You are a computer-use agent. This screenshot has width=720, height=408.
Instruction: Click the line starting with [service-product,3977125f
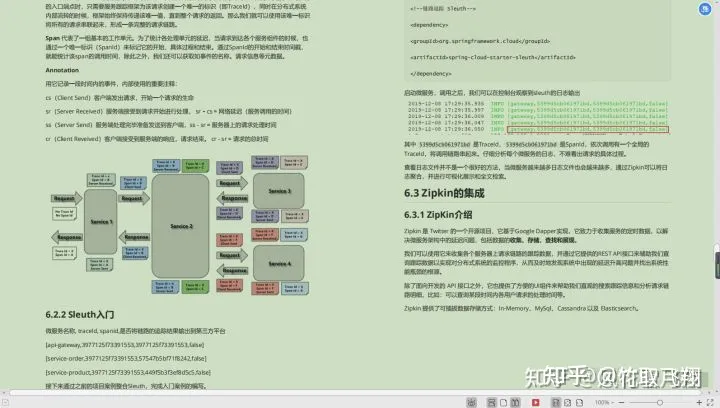tap(128, 372)
